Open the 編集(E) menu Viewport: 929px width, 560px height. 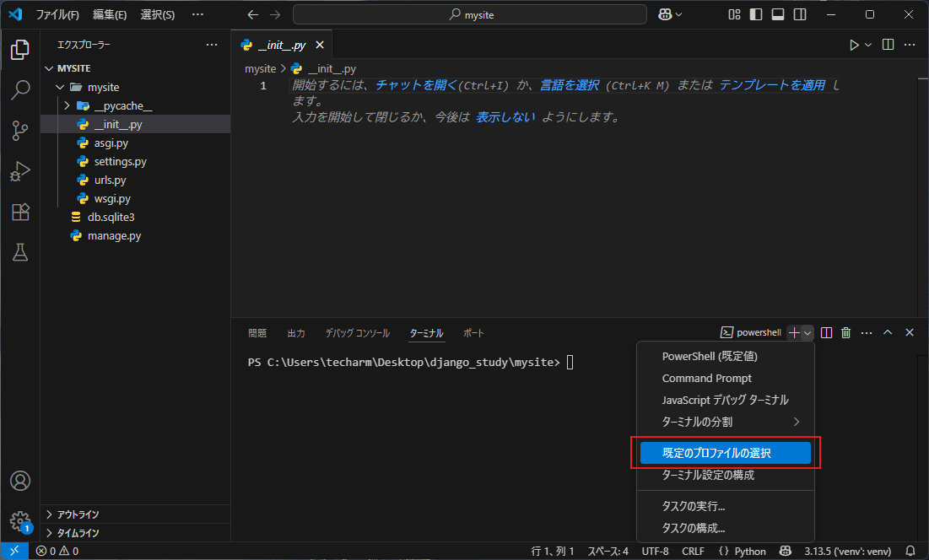tap(110, 15)
